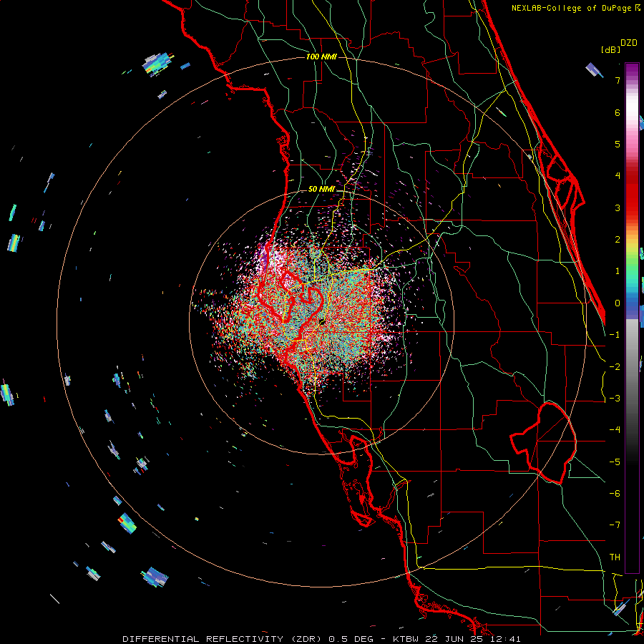644x644 pixels.
Task: Click the -6 dB label on color scale
Action: pos(615,494)
